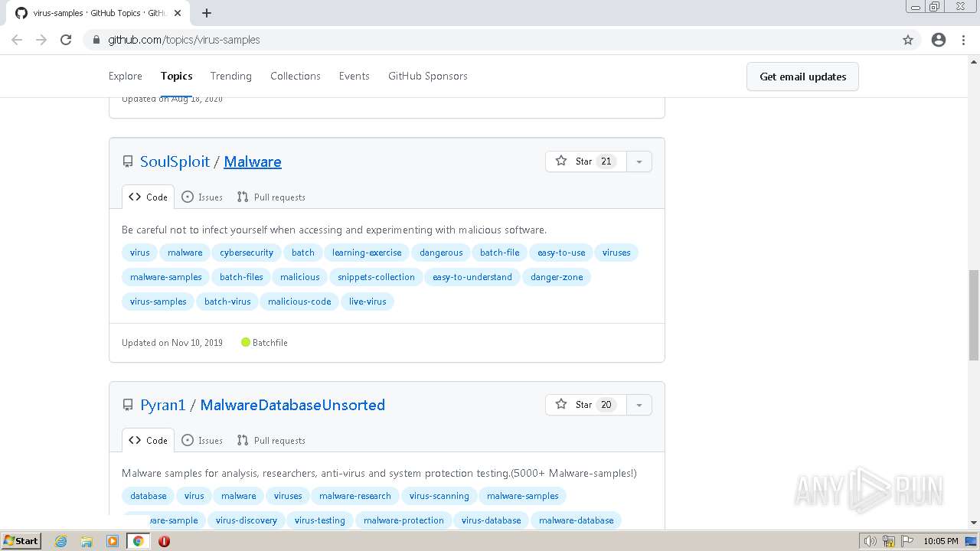Click the snippets-collection topic tag
Screen dimensions: 980x551
(x=376, y=277)
